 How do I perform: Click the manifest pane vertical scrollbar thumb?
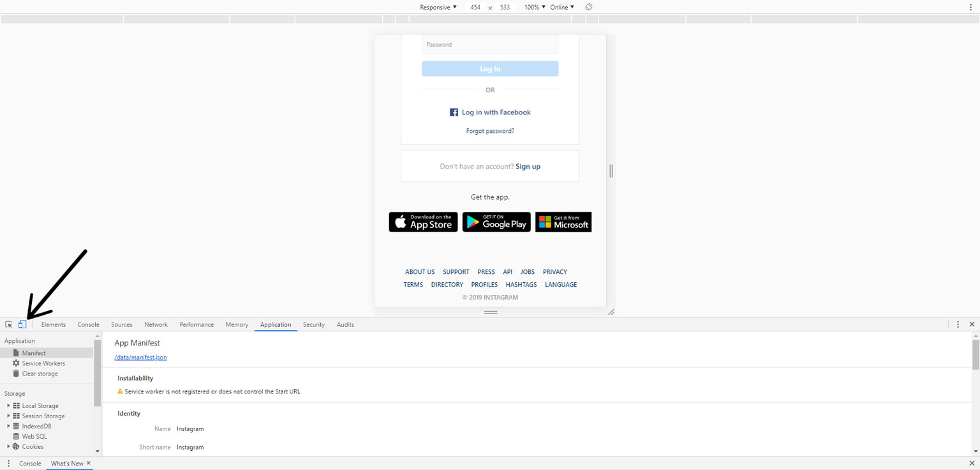[x=976, y=354]
